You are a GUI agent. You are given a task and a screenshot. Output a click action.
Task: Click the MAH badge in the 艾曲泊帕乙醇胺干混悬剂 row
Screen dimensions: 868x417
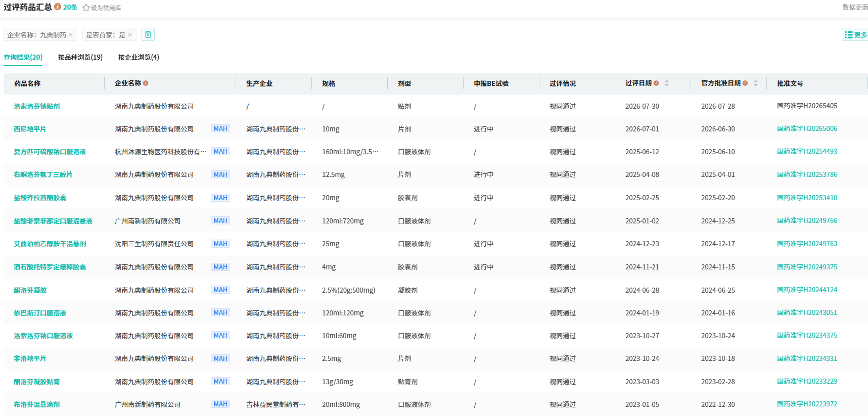(x=220, y=244)
